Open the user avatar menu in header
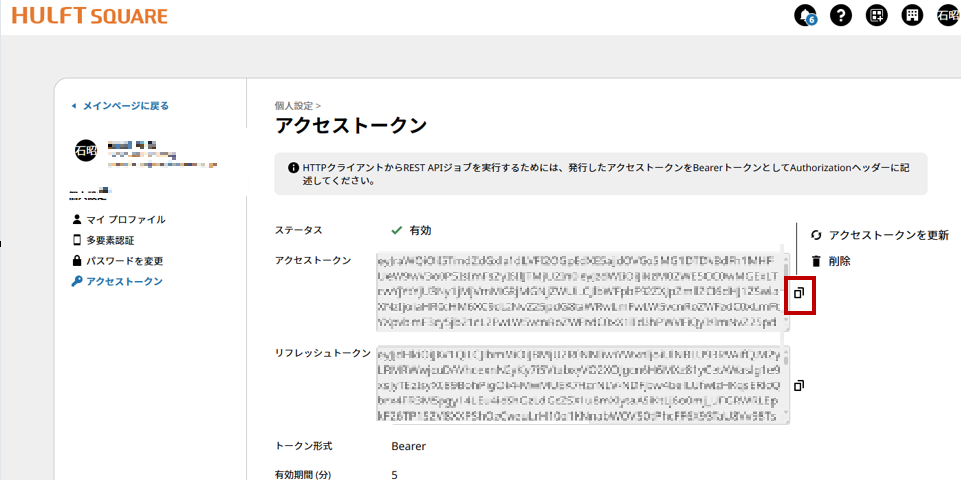The width and height of the screenshot is (961, 480). point(946,15)
